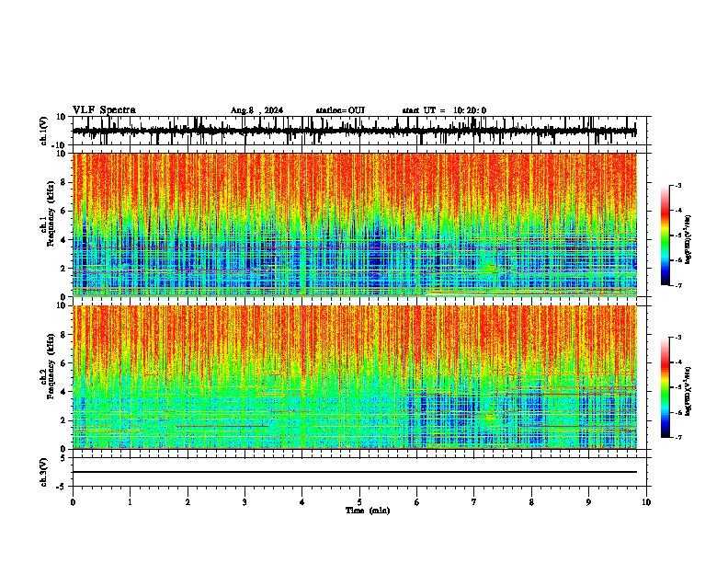Click the "VLF Spectra" plot title
728x563 pixels.
click(104, 110)
